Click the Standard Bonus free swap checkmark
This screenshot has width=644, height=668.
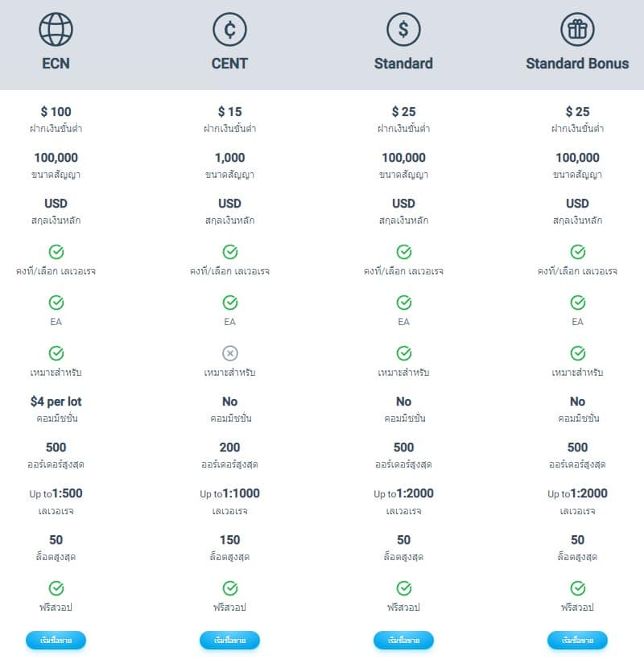578,588
